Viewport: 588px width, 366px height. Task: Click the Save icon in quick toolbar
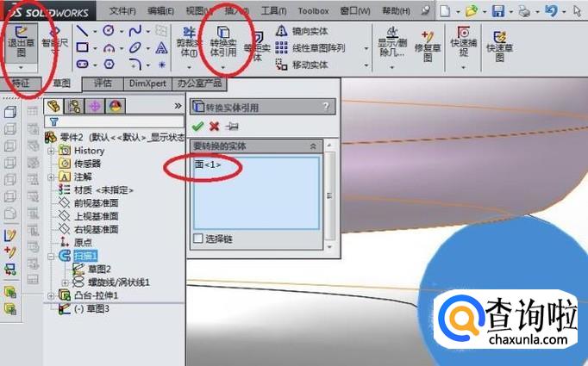click(498, 11)
